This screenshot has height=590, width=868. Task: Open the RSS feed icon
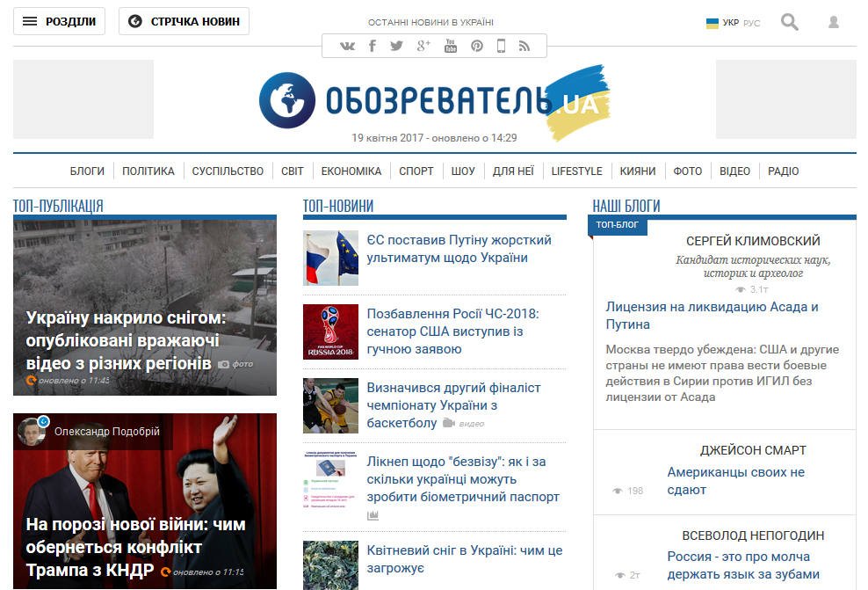click(524, 46)
